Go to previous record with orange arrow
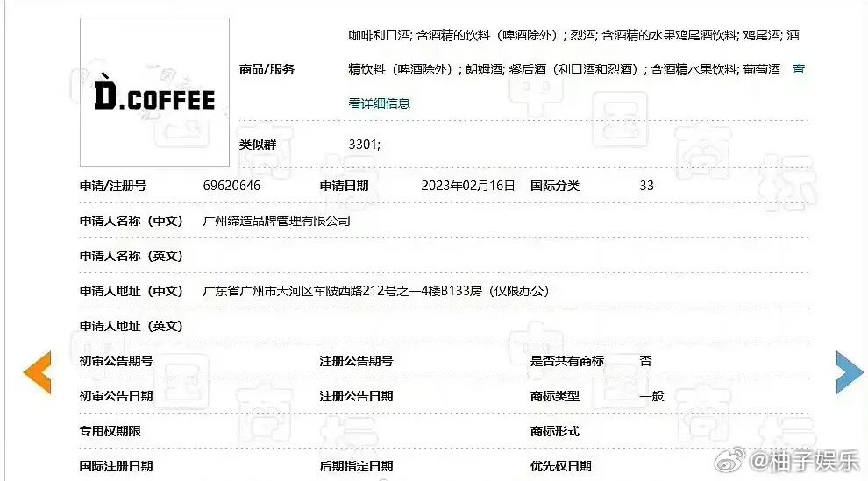The height and width of the screenshot is (481, 868). point(38,372)
